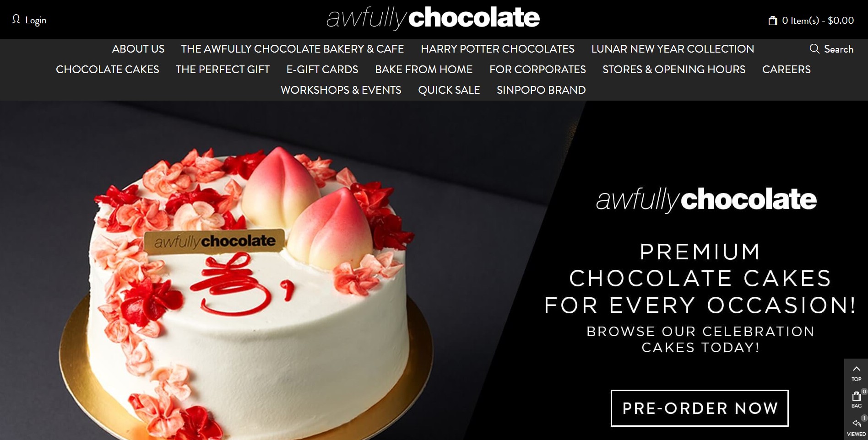This screenshot has height=440, width=868.
Task: View cart total 0 Item(s) - $0.00
Action: point(818,21)
